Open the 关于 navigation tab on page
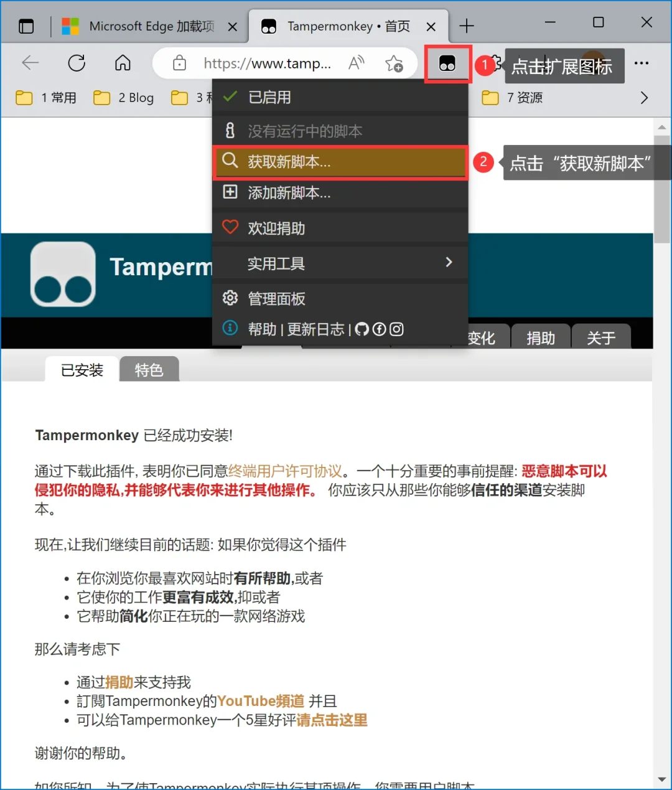Image resolution: width=672 pixels, height=790 pixels. (601, 337)
